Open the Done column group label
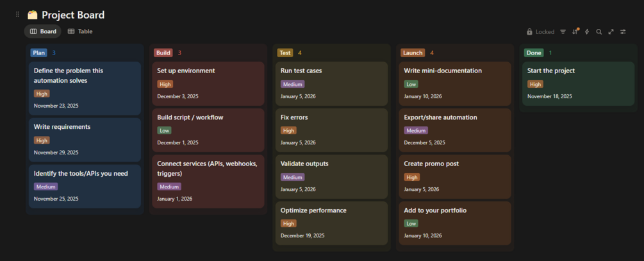The height and width of the screenshot is (261, 644). point(534,53)
